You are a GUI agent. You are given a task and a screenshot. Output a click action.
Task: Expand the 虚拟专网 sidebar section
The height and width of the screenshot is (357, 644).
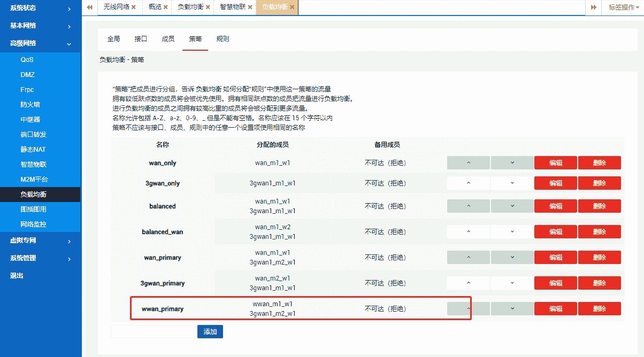point(40,241)
